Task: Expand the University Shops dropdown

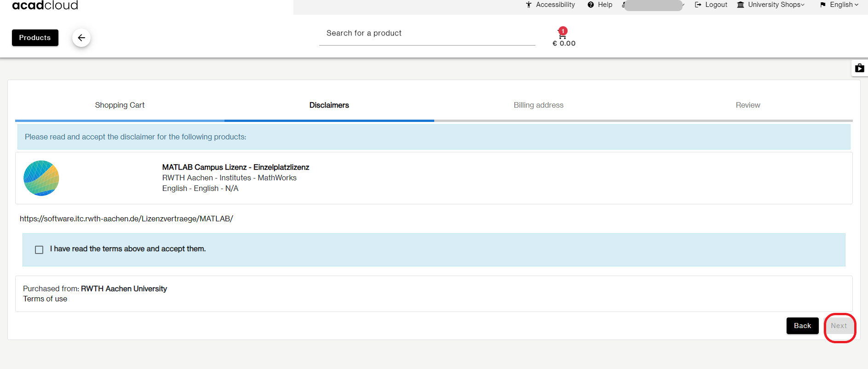Action: point(771,5)
